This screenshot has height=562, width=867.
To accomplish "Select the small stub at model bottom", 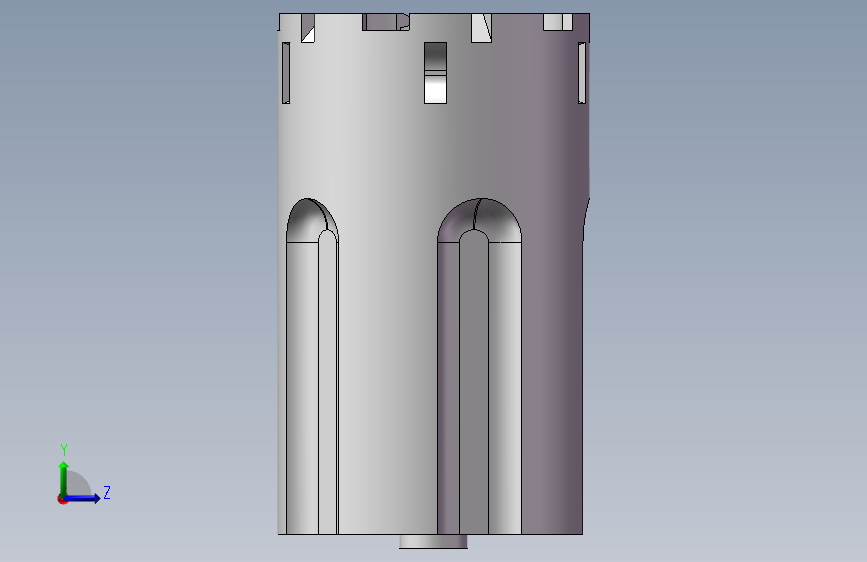I will [434, 542].
